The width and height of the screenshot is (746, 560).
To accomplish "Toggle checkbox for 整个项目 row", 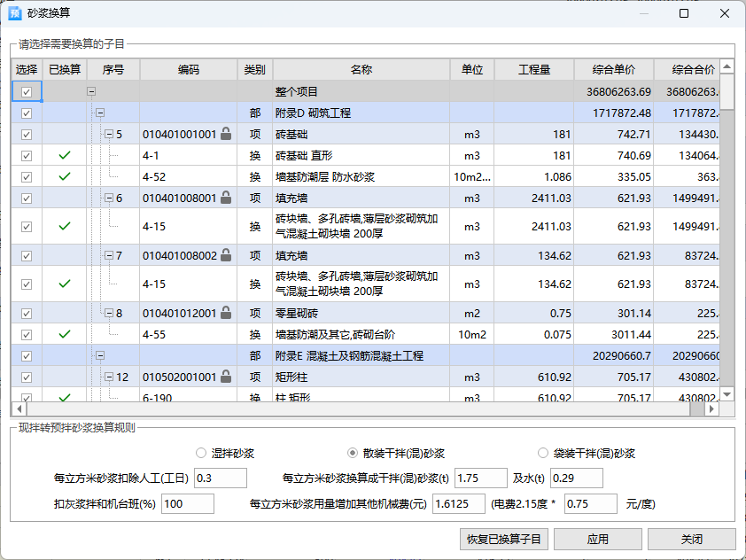I will (27, 92).
